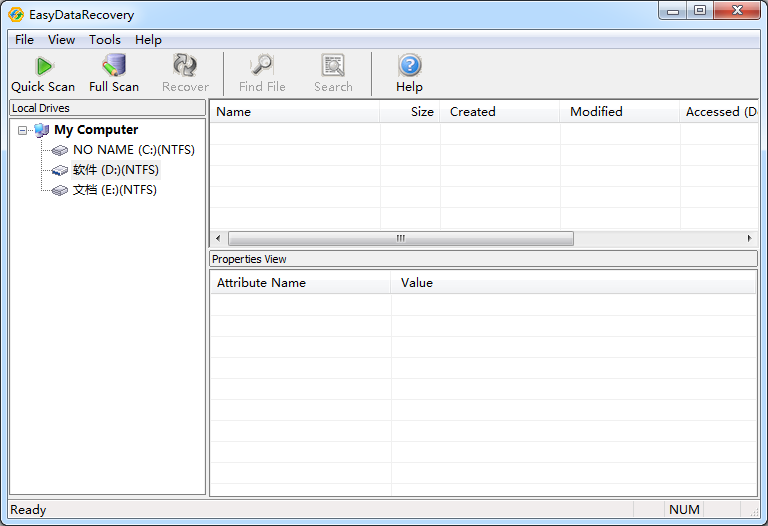This screenshot has width=768, height=526.
Task: Click the My Computer icon in the tree
Action: pyautogui.click(x=41, y=130)
